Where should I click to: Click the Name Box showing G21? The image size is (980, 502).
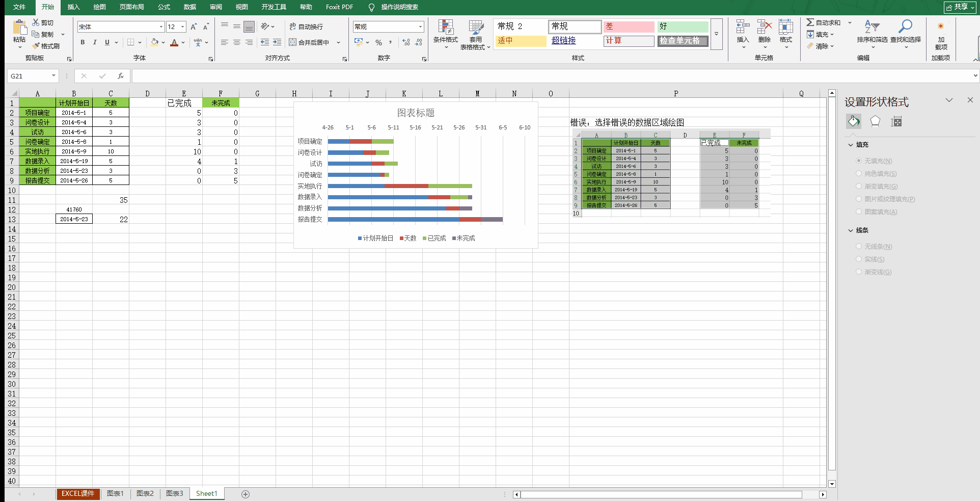click(x=30, y=76)
